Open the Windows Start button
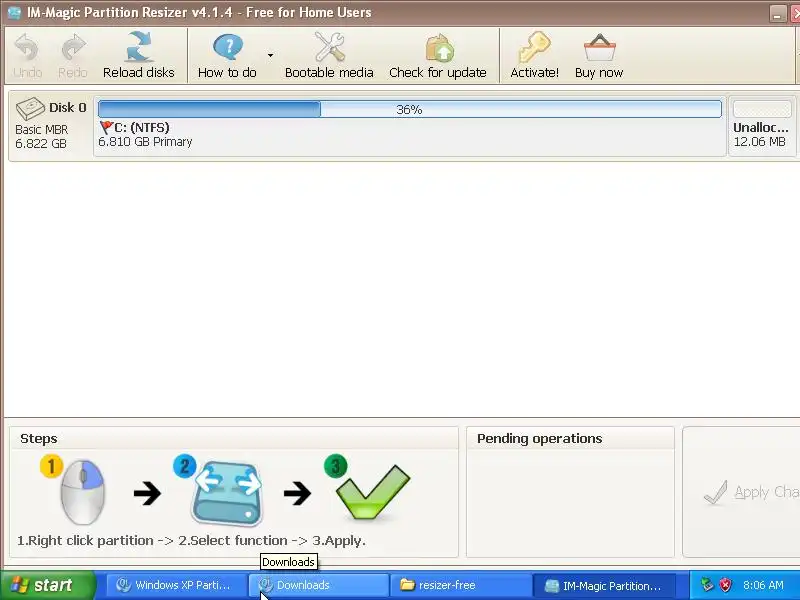The height and width of the screenshot is (600, 800). point(48,585)
